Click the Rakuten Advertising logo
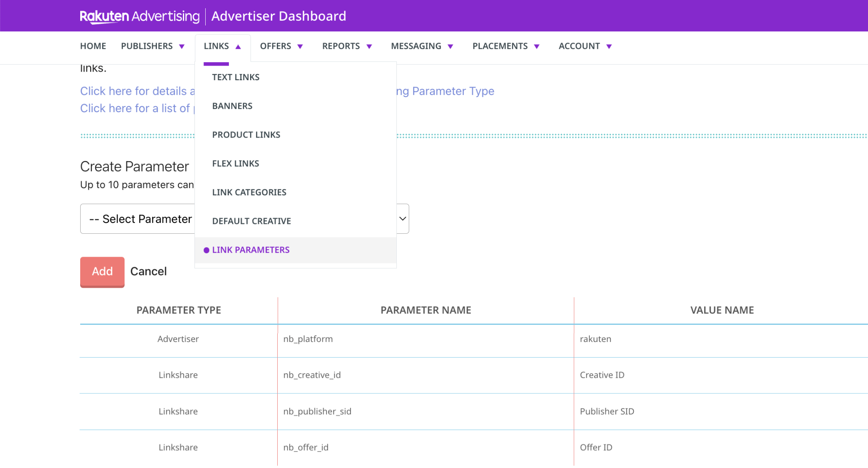Viewport: 868px width, 468px height. (x=140, y=16)
